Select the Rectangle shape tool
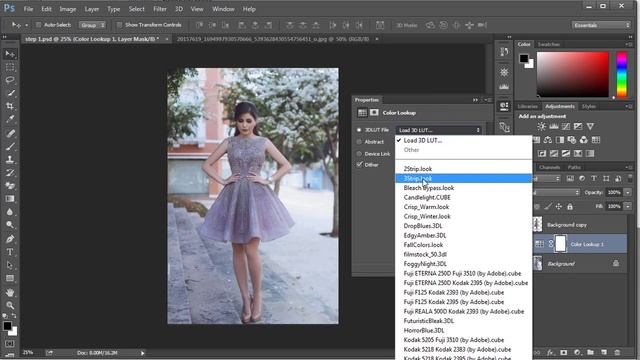Screen dimensions: 640x360 coord(10,278)
